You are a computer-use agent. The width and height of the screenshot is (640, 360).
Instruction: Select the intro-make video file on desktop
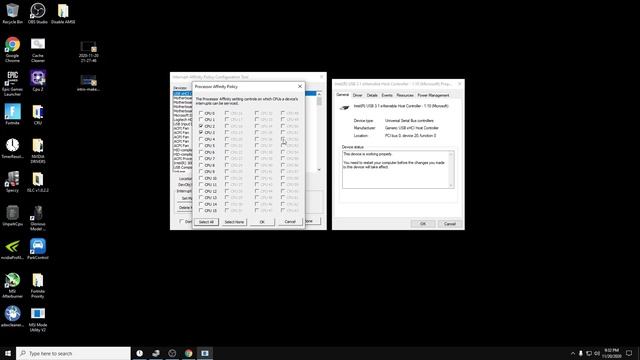pyautogui.click(x=88, y=82)
